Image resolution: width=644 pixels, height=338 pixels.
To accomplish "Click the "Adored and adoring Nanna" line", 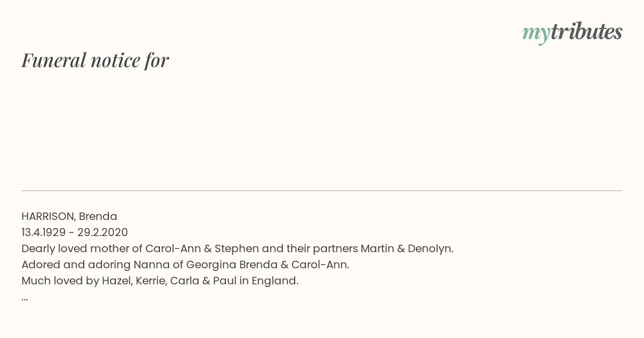I will click(x=185, y=264).
